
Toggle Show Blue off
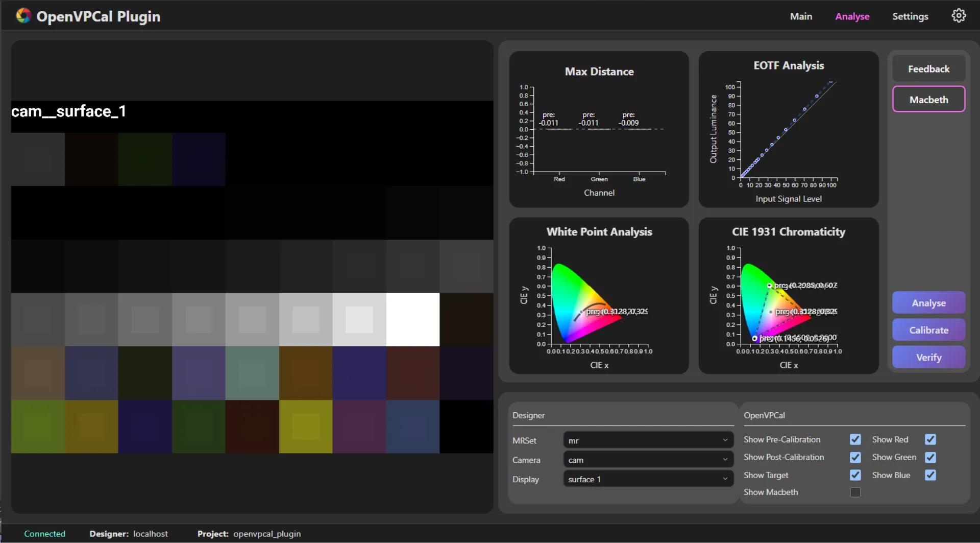coord(930,475)
